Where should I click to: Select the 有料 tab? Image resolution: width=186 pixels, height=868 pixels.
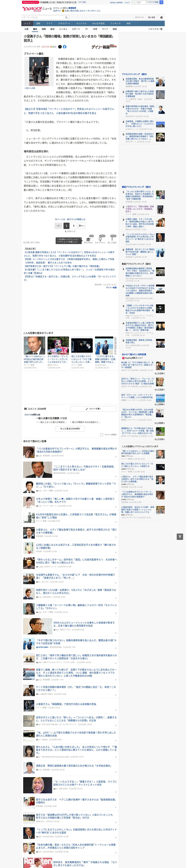128,24
